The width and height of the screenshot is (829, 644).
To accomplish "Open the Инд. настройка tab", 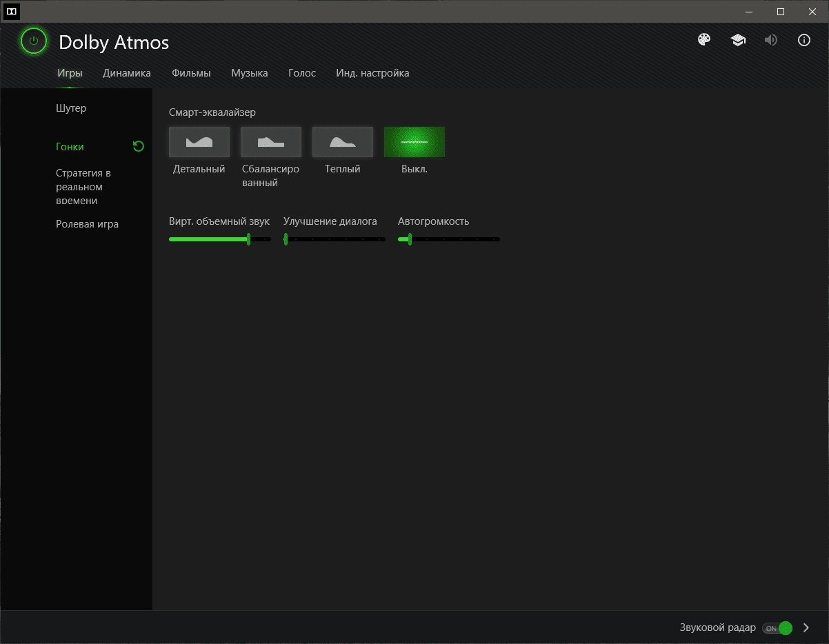I will coord(372,73).
